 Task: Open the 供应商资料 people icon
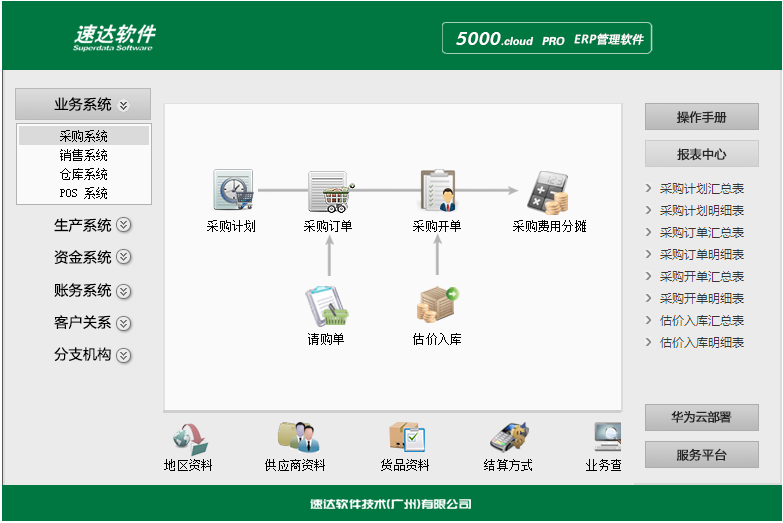tap(299, 437)
